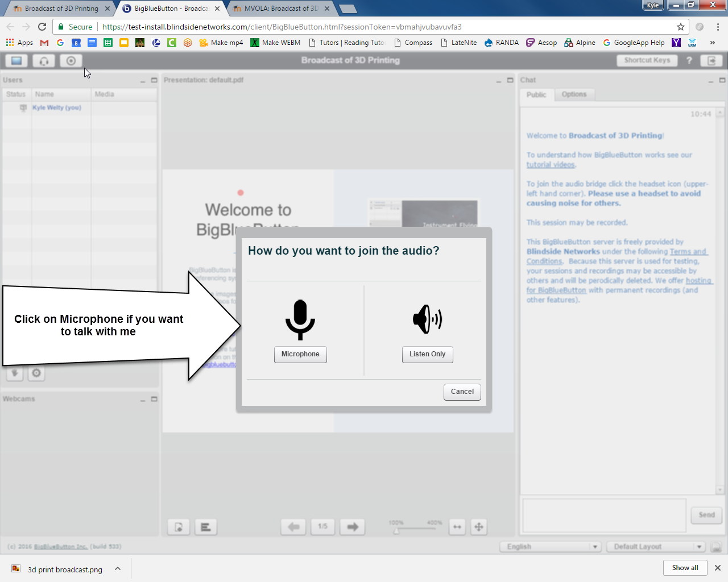The height and width of the screenshot is (582, 728).
Task: Open the Default Layout dropdown
Action: click(x=656, y=547)
